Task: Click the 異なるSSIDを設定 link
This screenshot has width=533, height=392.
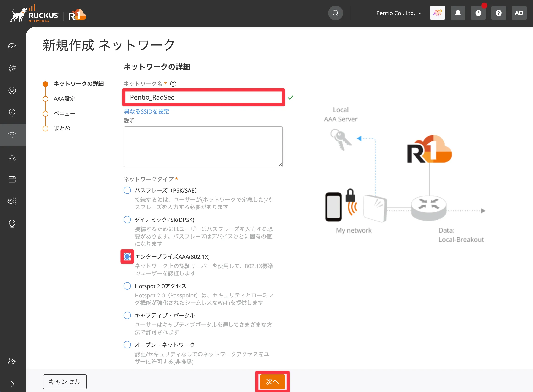Action: point(146,111)
